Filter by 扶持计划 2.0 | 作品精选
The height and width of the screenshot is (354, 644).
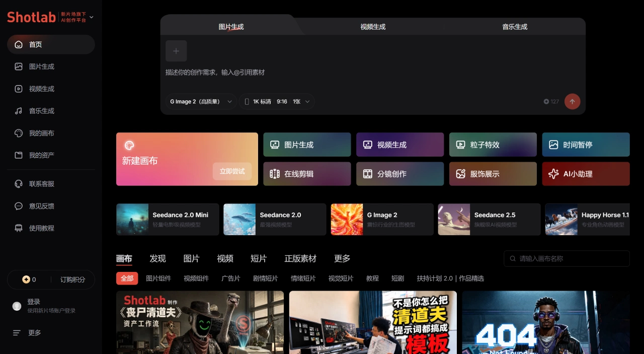(x=450, y=278)
